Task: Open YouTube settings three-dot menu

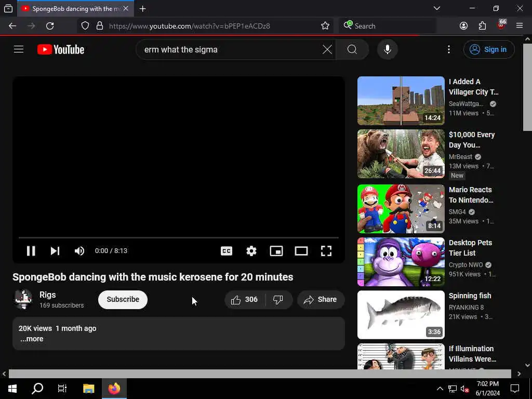Action: [x=449, y=49]
